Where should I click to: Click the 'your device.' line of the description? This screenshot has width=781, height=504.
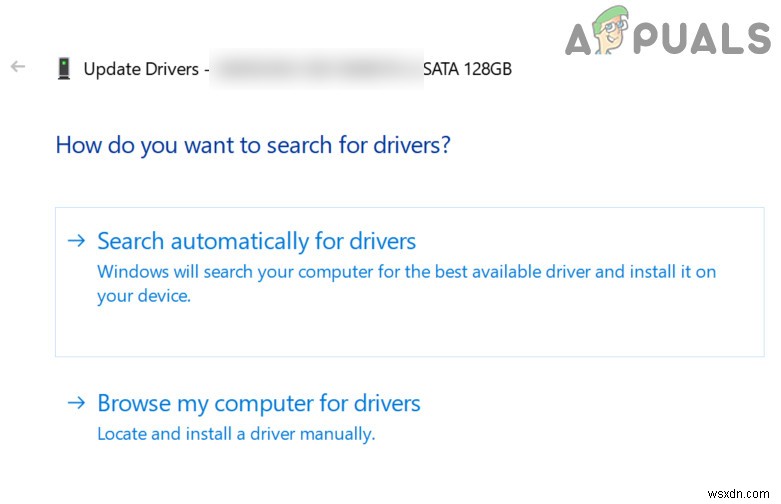pyautogui.click(x=143, y=296)
